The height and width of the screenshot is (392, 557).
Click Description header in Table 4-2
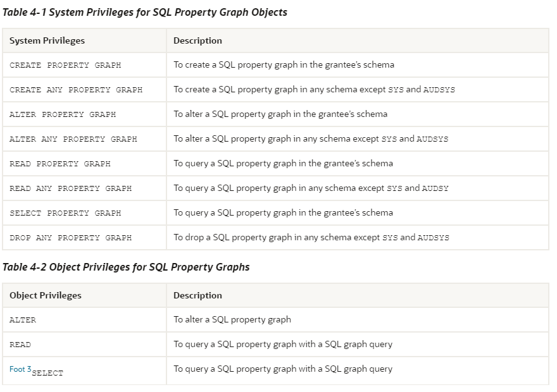[x=197, y=295]
